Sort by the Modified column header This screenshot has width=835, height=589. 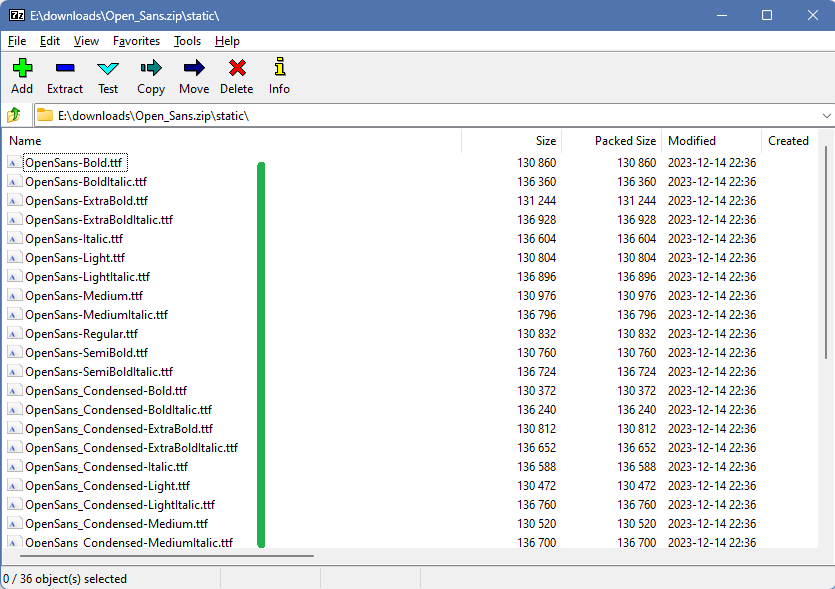711,141
